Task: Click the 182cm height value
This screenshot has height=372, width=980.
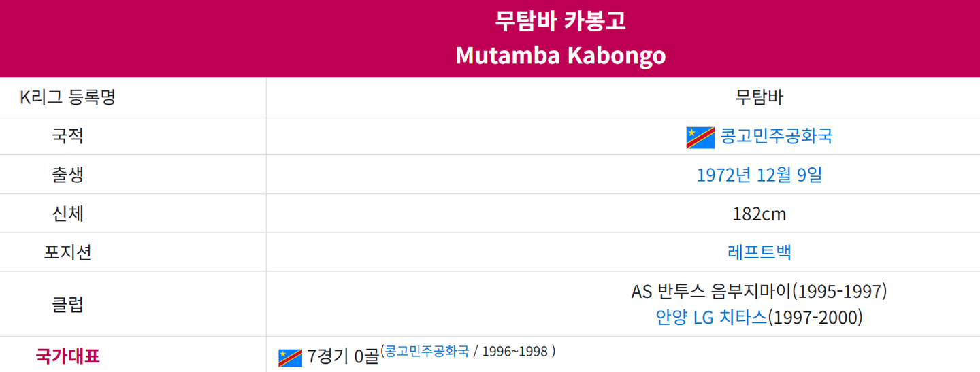Action: click(x=759, y=214)
